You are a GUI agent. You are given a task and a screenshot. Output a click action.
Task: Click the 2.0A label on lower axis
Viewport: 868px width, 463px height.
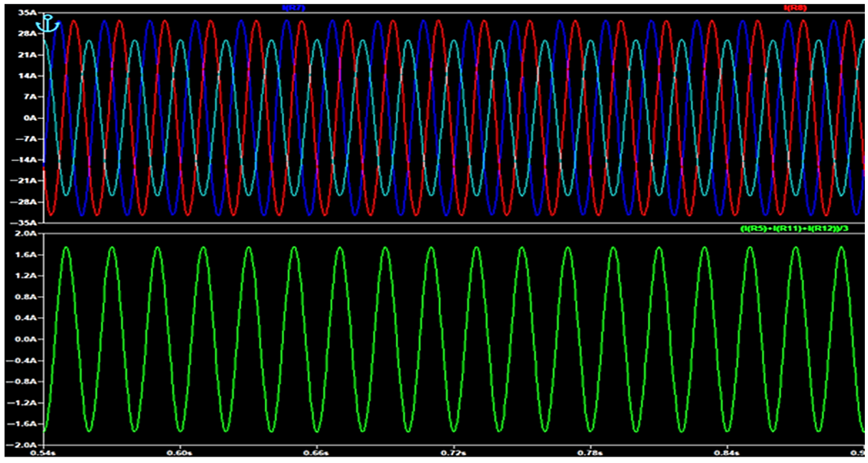[x=26, y=233]
